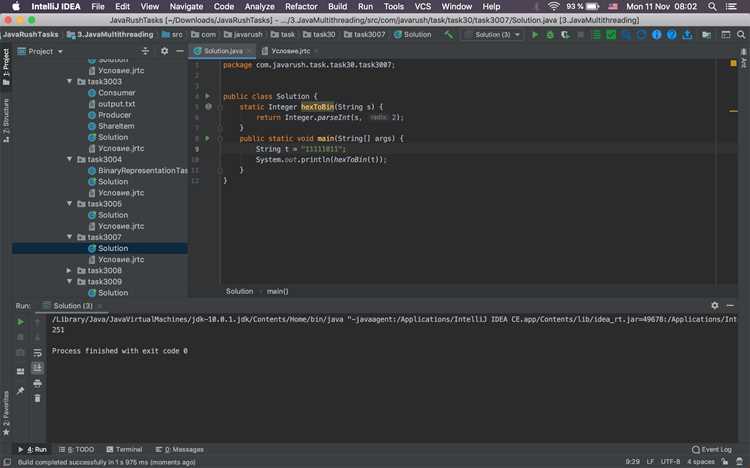Open the Project Structure dialog icon
The image size is (750, 468).
pyautogui.click(x=706, y=35)
